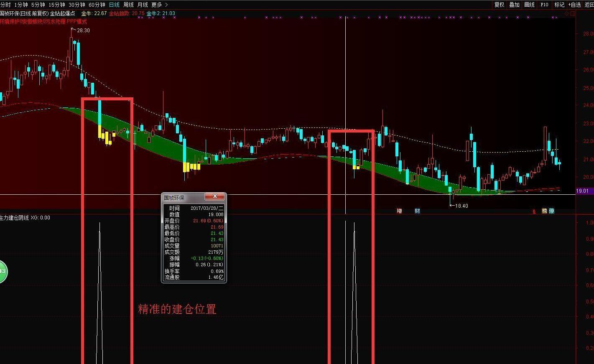Close the 国祯环保 data popup
Viewport: 594px width, 364px height.
[215, 196]
